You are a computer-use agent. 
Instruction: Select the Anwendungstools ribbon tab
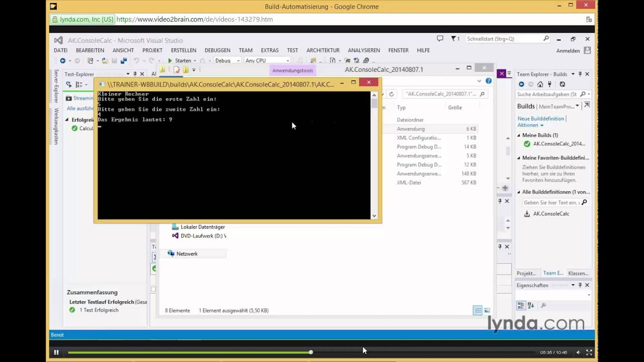tap(292, 70)
